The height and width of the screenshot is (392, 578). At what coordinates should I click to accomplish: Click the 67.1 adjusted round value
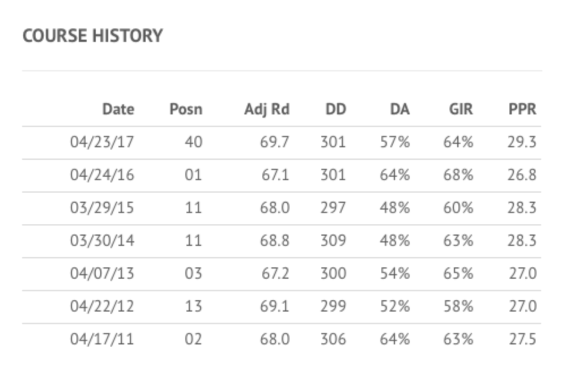275,175
